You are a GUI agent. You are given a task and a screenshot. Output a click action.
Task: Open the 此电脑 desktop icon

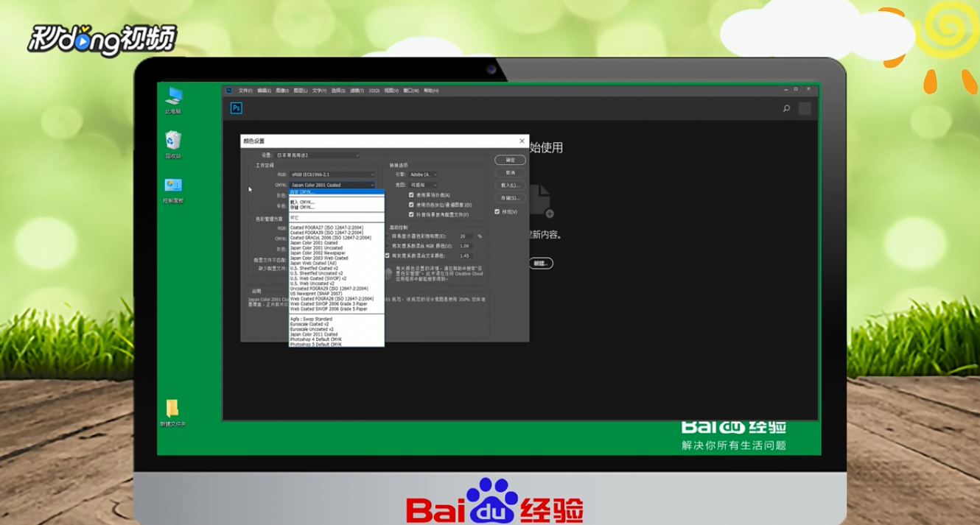tap(173, 100)
